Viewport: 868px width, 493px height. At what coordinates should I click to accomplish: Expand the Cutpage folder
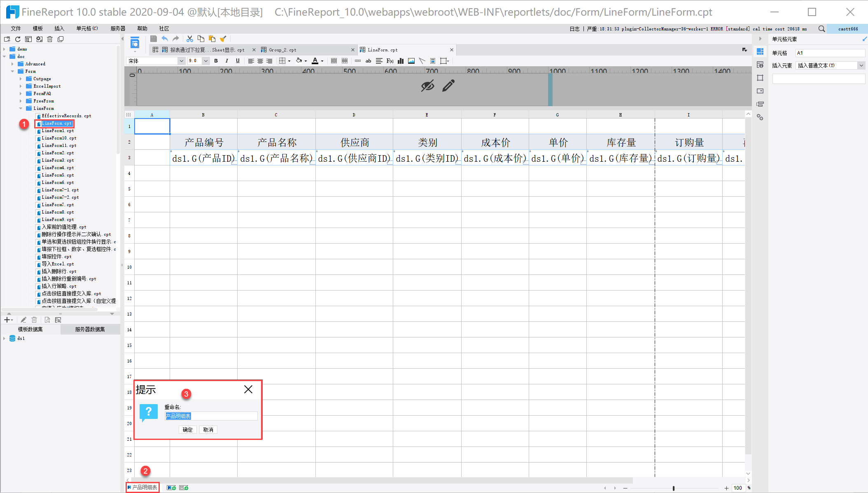click(21, 79)
